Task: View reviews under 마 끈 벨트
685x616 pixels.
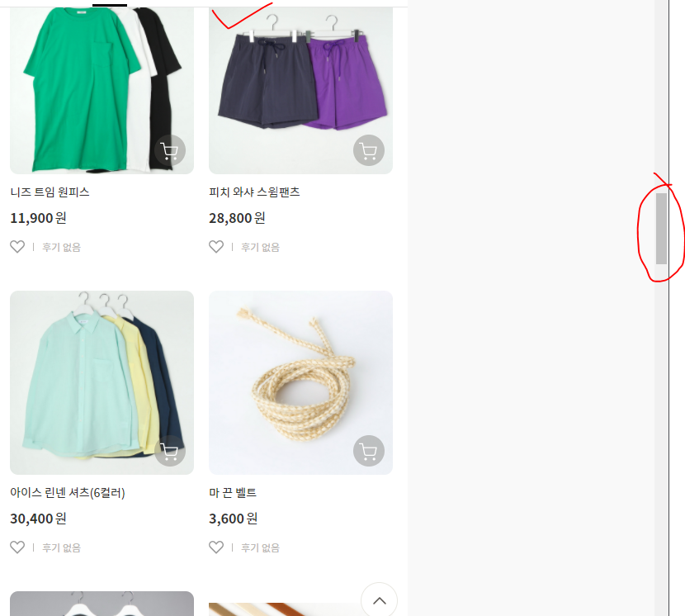Action: [x=260, y=547]
